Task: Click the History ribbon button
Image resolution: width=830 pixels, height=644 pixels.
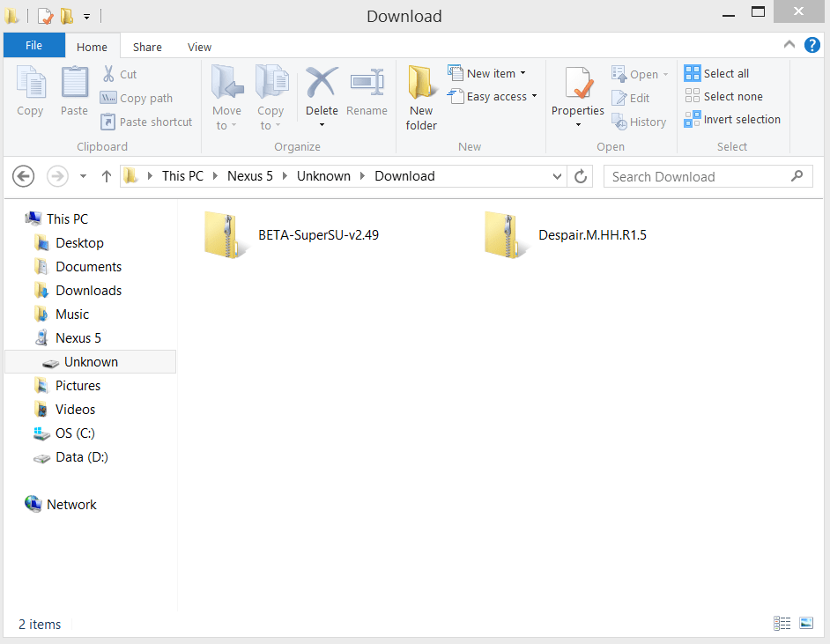Action: tap(639, 122)
